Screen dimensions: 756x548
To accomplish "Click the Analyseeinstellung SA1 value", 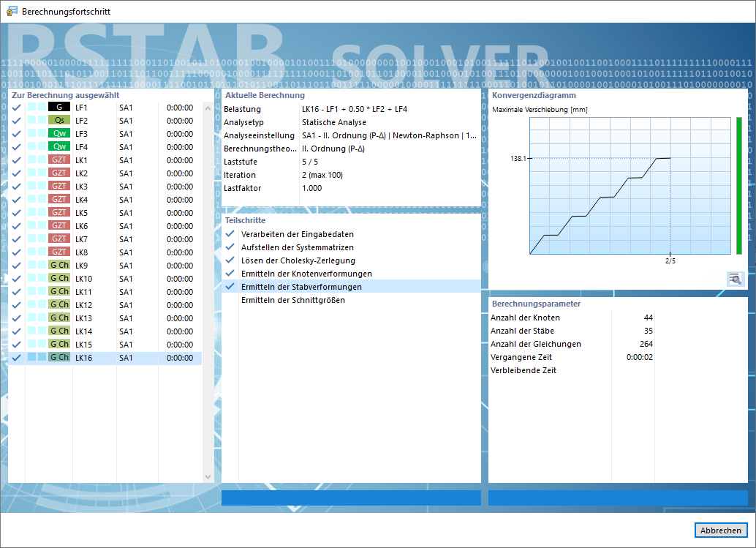I will tap(389, 135).
